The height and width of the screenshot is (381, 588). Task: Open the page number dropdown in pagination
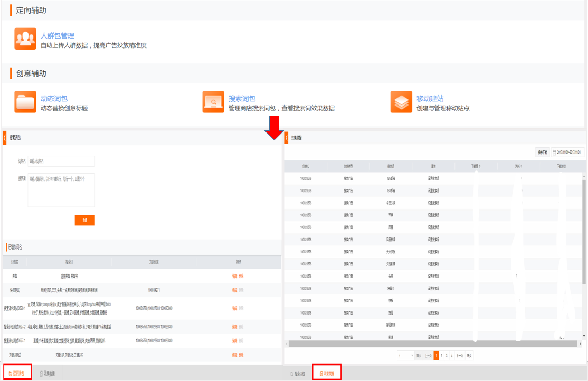405,356
